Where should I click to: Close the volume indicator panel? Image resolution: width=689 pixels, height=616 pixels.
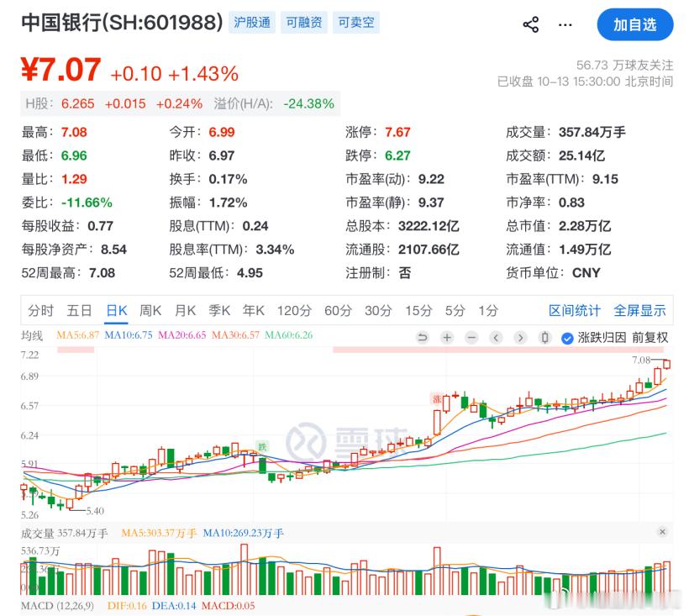tap(663, 532)
